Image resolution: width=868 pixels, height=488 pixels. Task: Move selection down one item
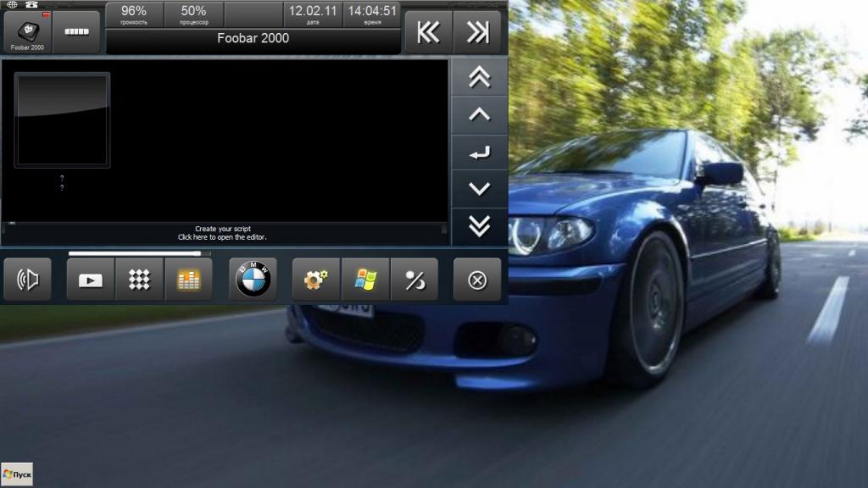click(479, 189)
